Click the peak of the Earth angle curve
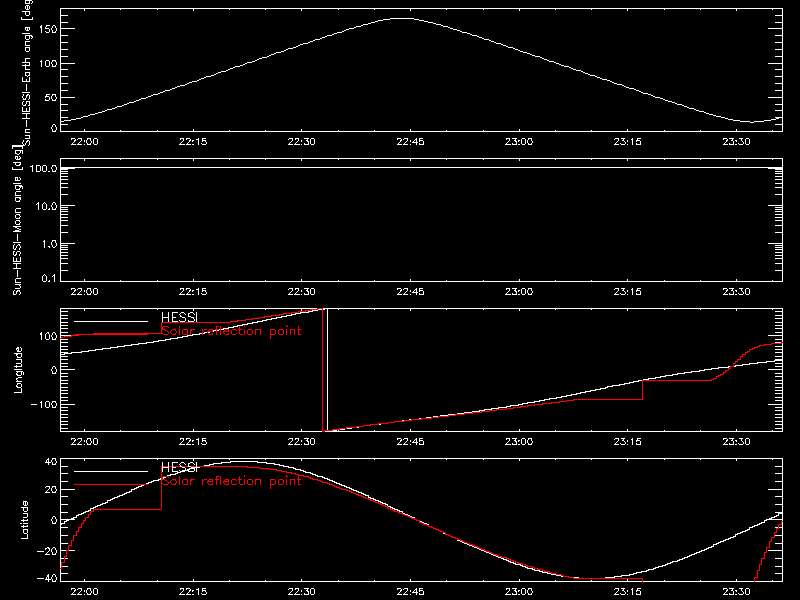Screen dimensions: 800x600 coord(403,18)
